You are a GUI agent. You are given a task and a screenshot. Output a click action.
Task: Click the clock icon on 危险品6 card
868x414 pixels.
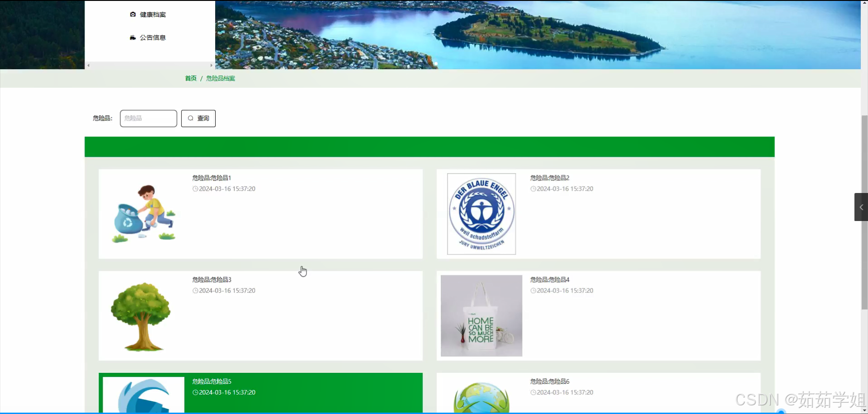(x=533, y=392)
